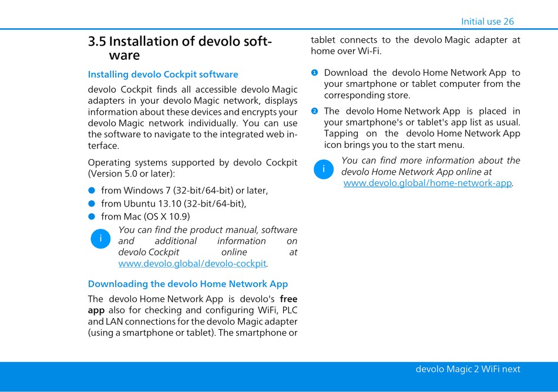Click the text 'icon brings you to the start menu.'
The image size is (558, 392).
(394, 145)
